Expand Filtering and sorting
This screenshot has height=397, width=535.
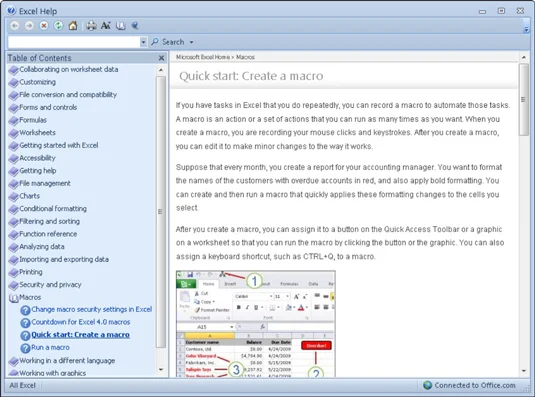pos(44,221)
